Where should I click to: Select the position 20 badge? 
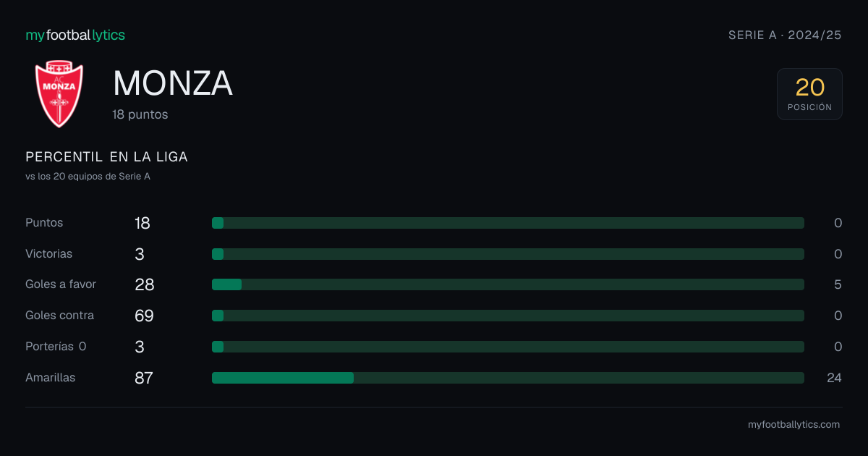click(809, 94)
